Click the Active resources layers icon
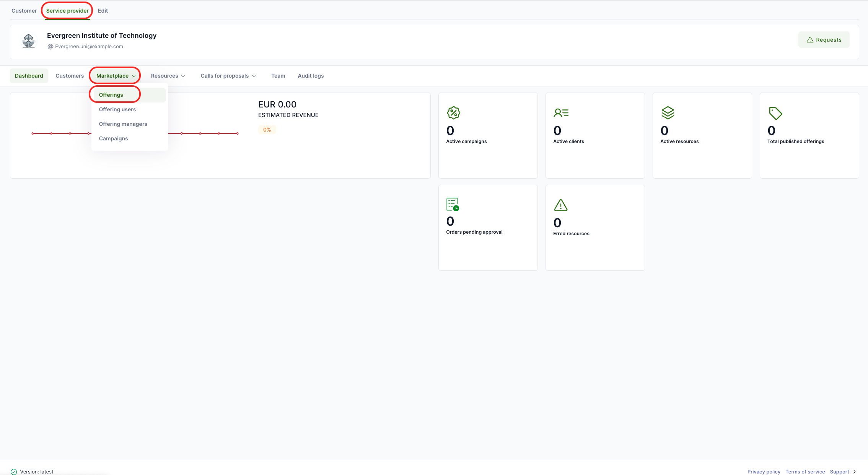The height and width of the screenshot is (475, 868). click(668, 113)
